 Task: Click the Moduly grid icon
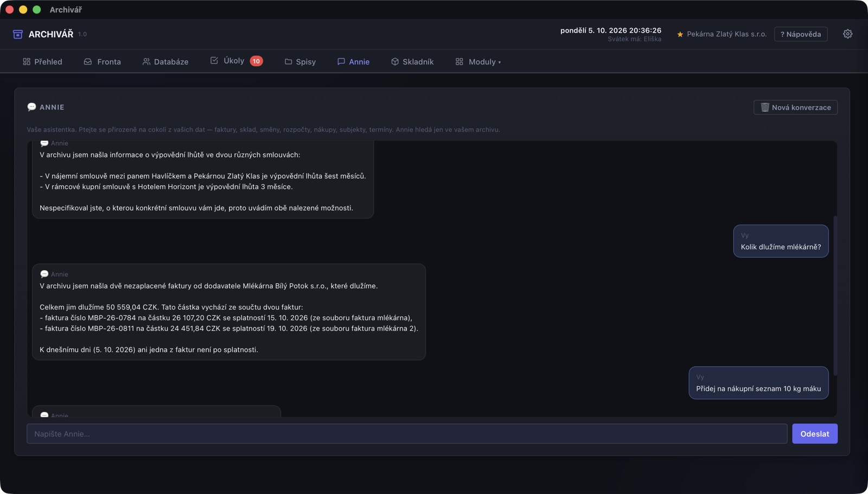(459, 62)
